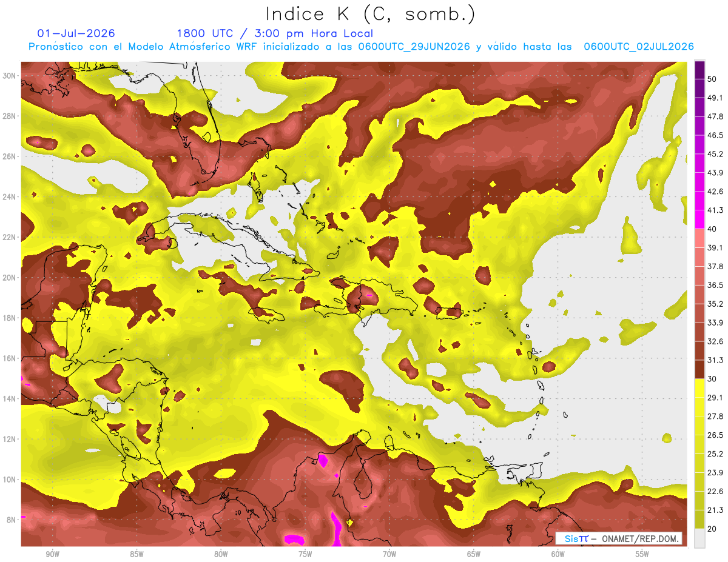This screenshot has width=728, height=562.
Task: Click the "ONAMET/REP.DOM." credit label
Action: (641, 538)
